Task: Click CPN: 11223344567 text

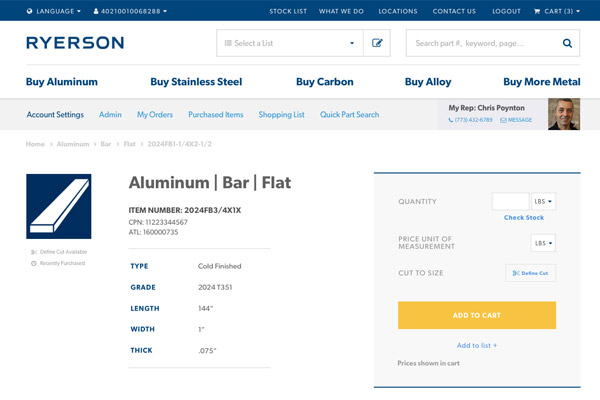Action: tap(158, 222)
